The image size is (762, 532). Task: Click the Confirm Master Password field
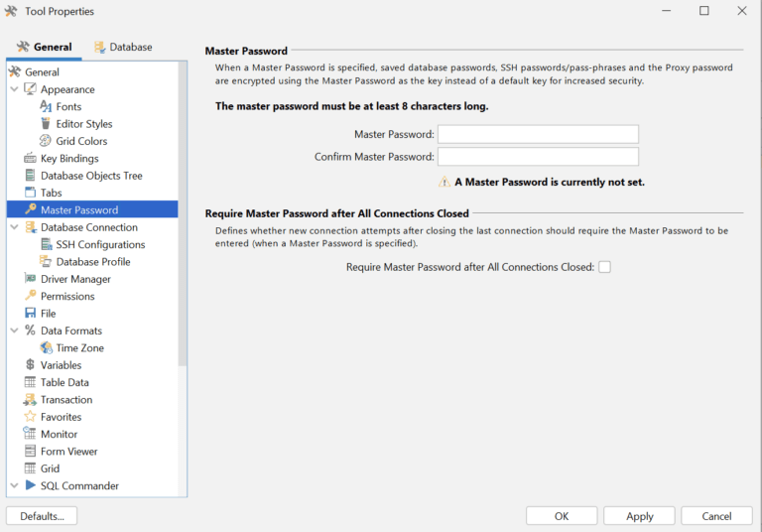click(538, 157)
